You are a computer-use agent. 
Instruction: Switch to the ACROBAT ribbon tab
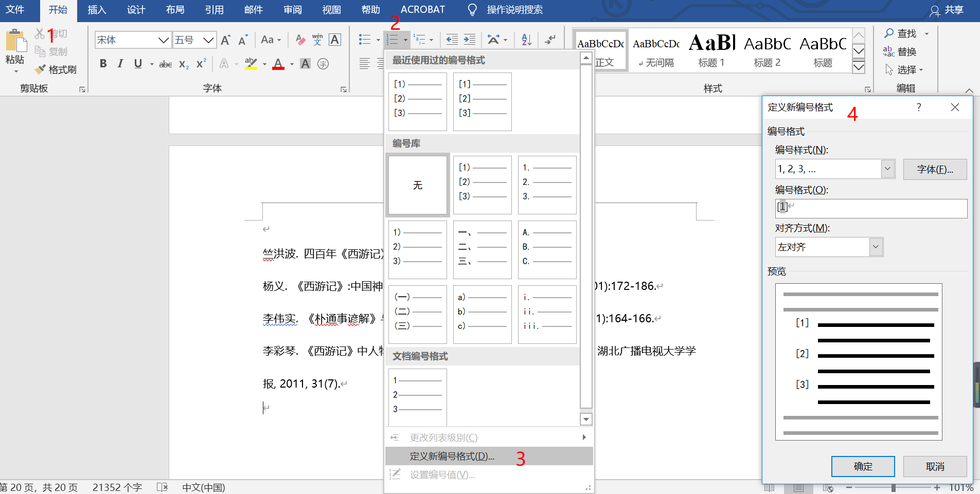tap(422, 9)
